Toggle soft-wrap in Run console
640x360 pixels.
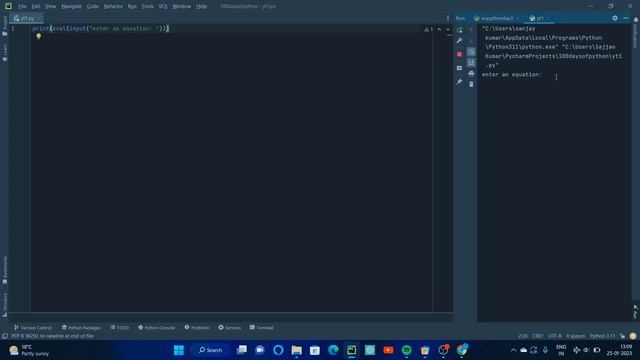point(471,52)
